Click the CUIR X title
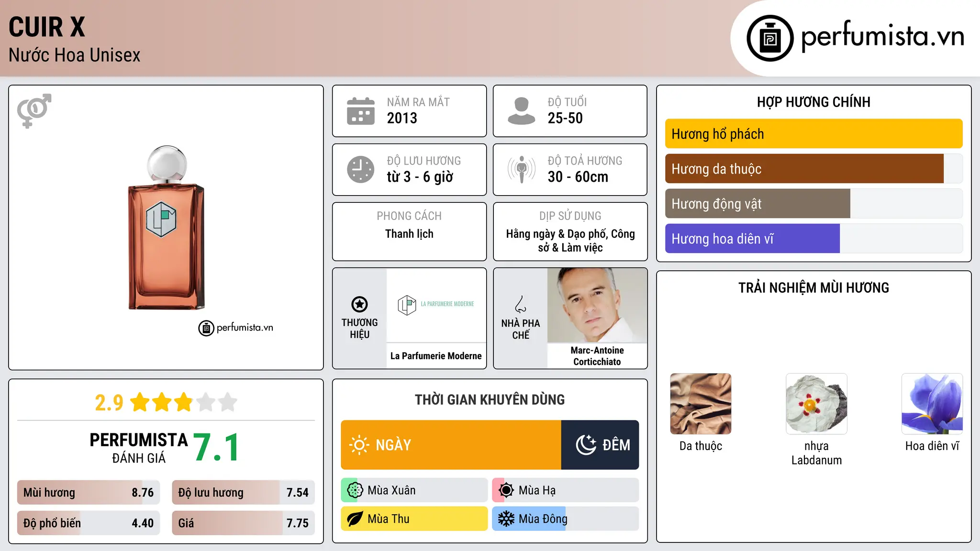 47,27
